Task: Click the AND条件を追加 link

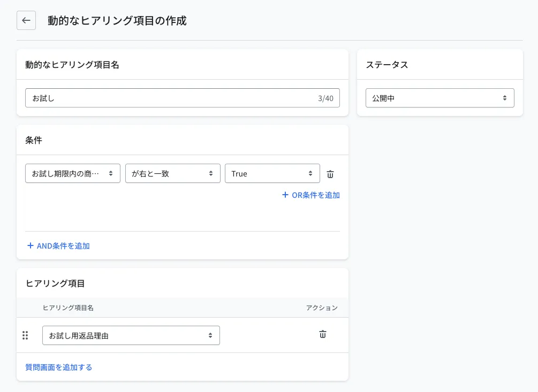Action: tap(58, 245)
